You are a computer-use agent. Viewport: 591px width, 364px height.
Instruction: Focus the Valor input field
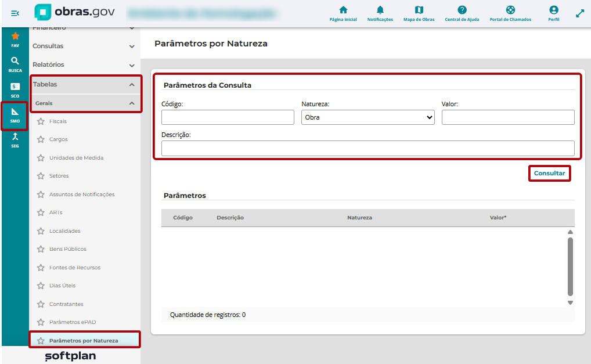click(508, 117)
